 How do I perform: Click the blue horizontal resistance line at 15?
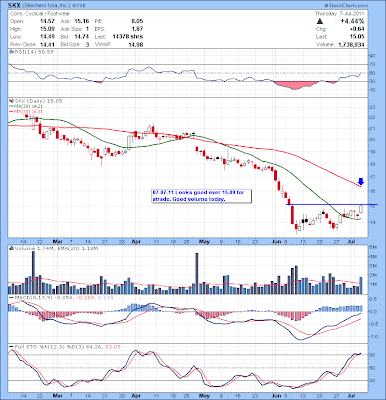pyautogui.click(x=332, y=204)
